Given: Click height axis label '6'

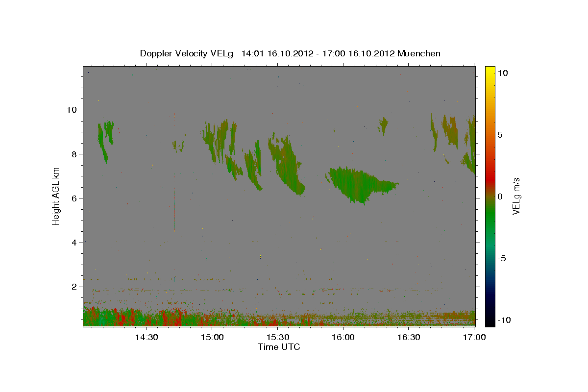Looking at the screenshot, I should 73,198.
